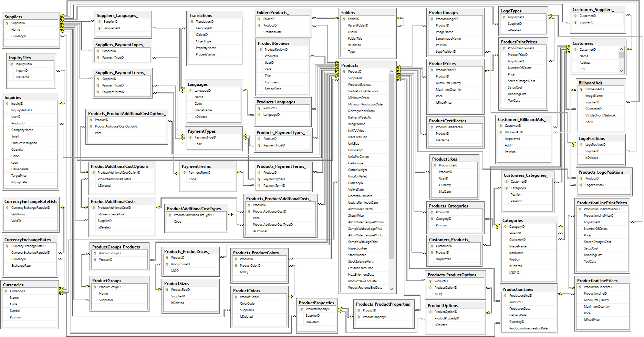Select the ProductionLineCreationDate column
Screen dimensions: 644x337
pyautogui.click(x=528, y=328)
